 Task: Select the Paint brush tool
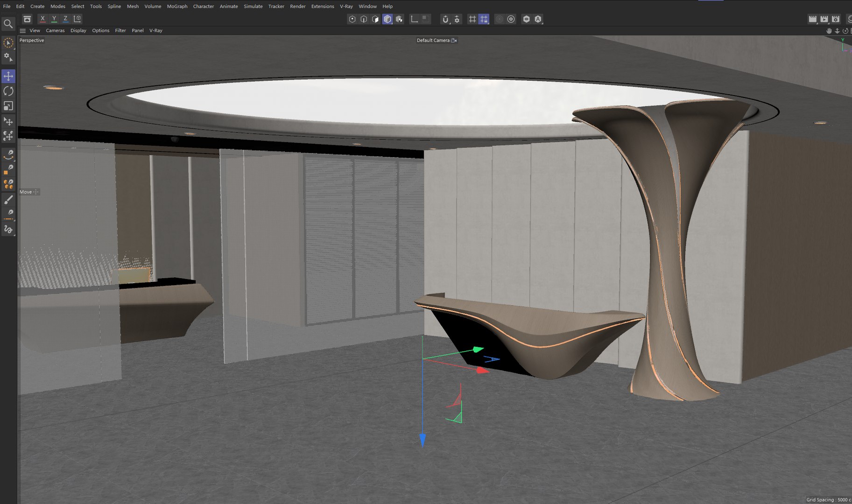coord(8,200)
